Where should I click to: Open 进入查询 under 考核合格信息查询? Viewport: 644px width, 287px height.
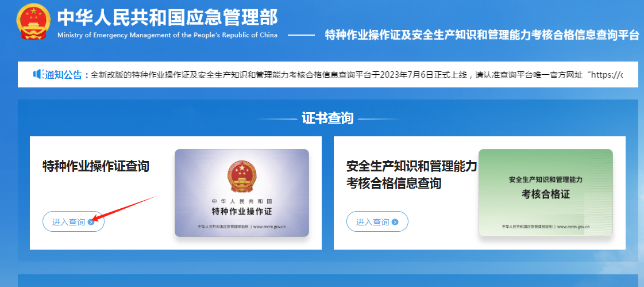pos(377,222)
